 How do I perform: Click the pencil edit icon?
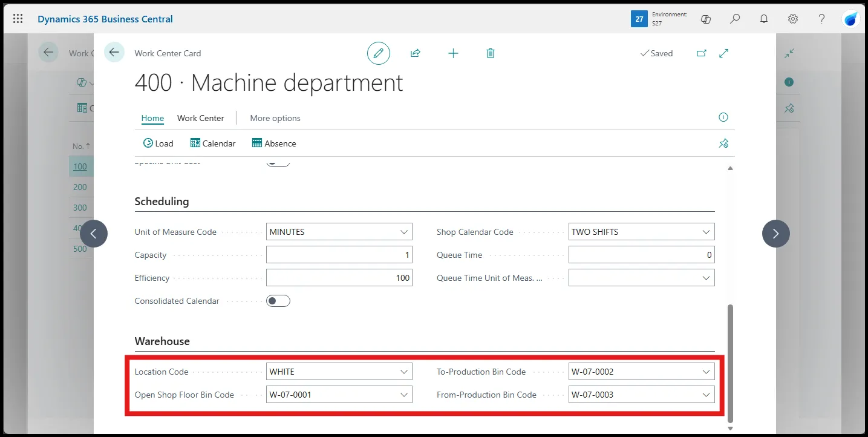(x=379, y=53)
